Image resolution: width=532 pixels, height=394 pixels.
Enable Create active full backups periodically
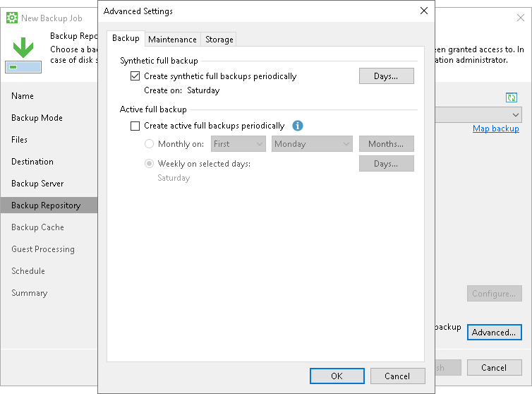tap(135, 126)
